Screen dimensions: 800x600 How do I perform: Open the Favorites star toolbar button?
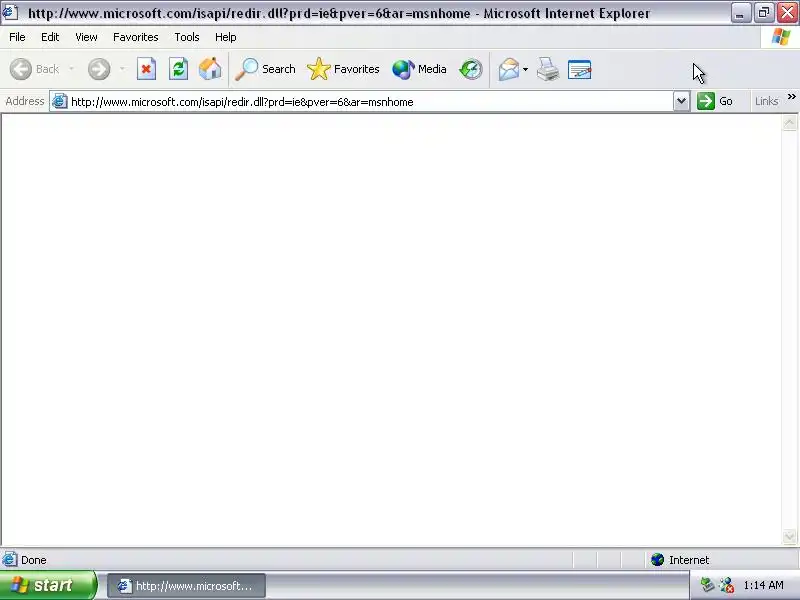343,69
